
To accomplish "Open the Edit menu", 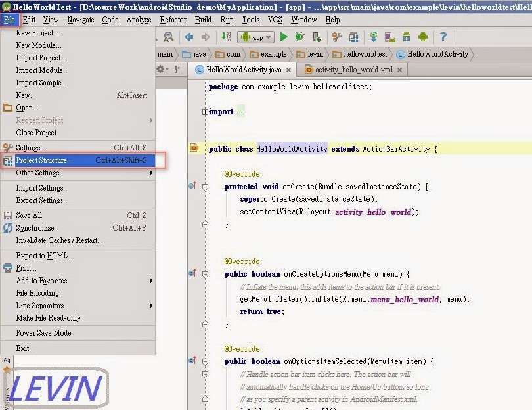I will [29, 20].
